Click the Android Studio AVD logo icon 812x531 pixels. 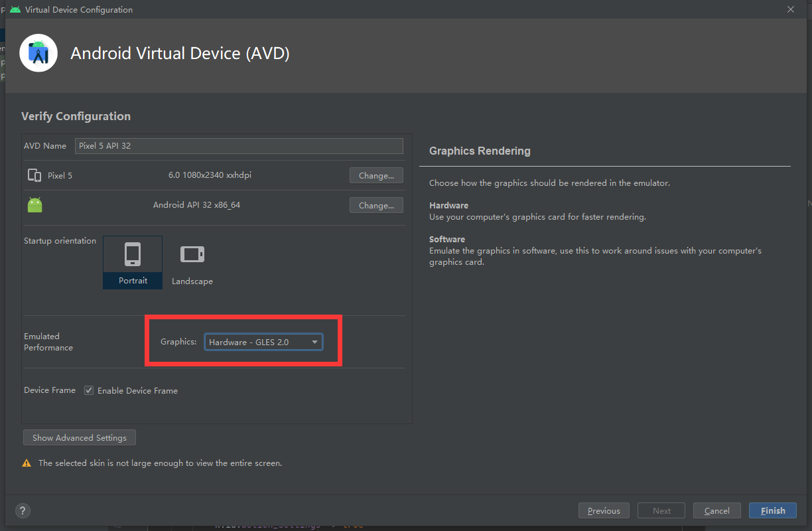pyautogui.click(x=38, y=53)
